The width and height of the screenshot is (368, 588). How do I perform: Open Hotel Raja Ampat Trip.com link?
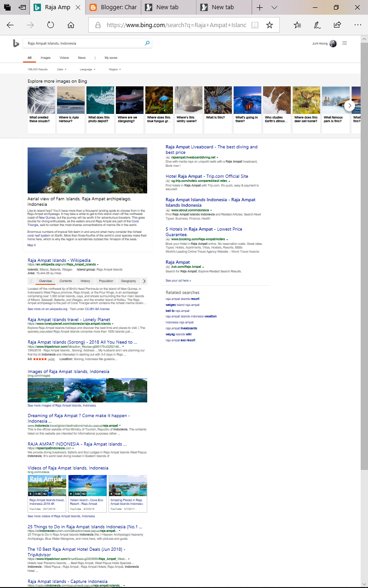(x=207, y=176)
